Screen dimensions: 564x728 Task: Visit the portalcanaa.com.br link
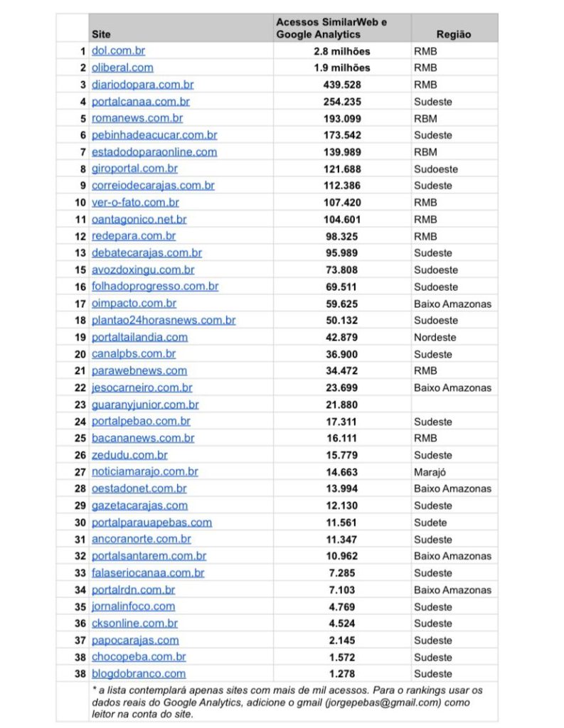(x=141, y=102)
